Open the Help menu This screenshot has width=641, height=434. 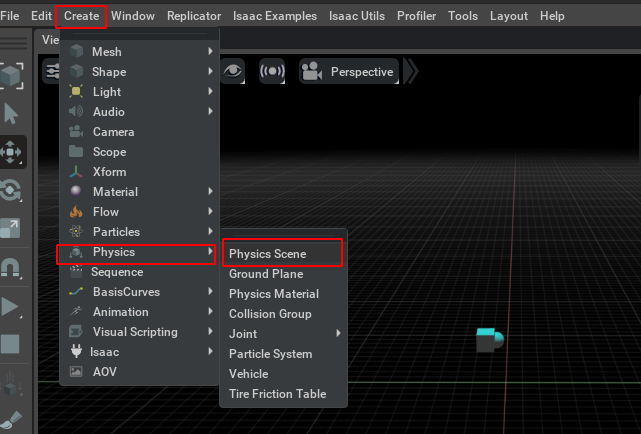point(552,16)
